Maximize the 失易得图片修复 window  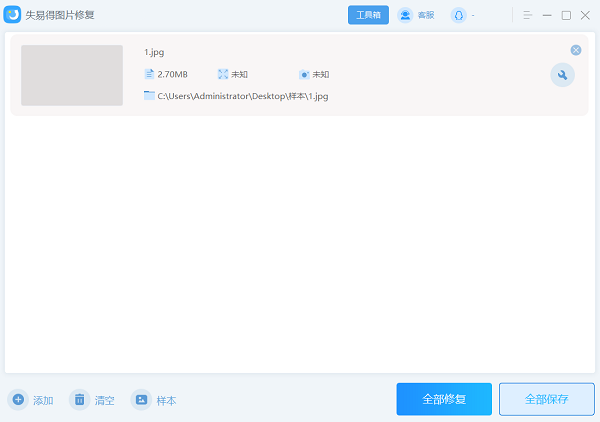(566, 15)
